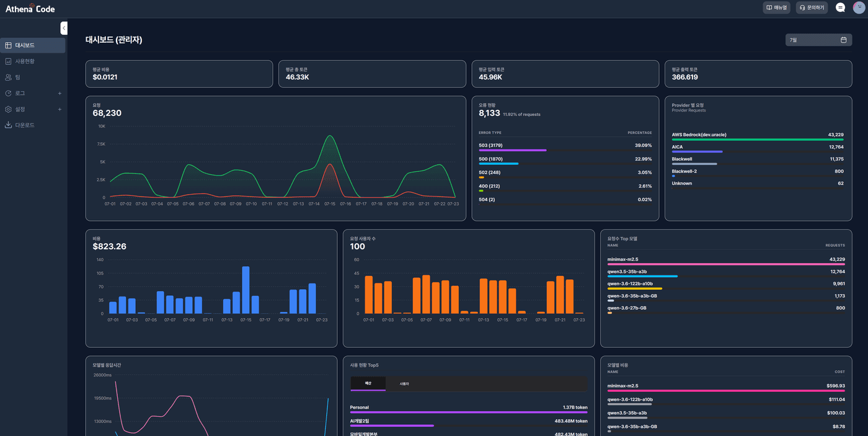Click the Athena Code logo
The width and height of the screenshot is (868, 436).
click(30, 8)
